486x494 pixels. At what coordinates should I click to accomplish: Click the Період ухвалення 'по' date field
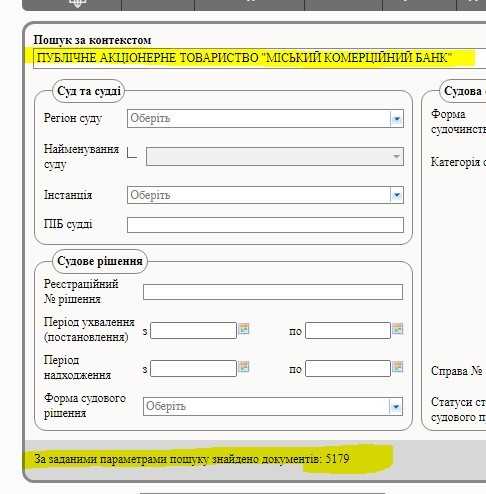click(348, 330)
